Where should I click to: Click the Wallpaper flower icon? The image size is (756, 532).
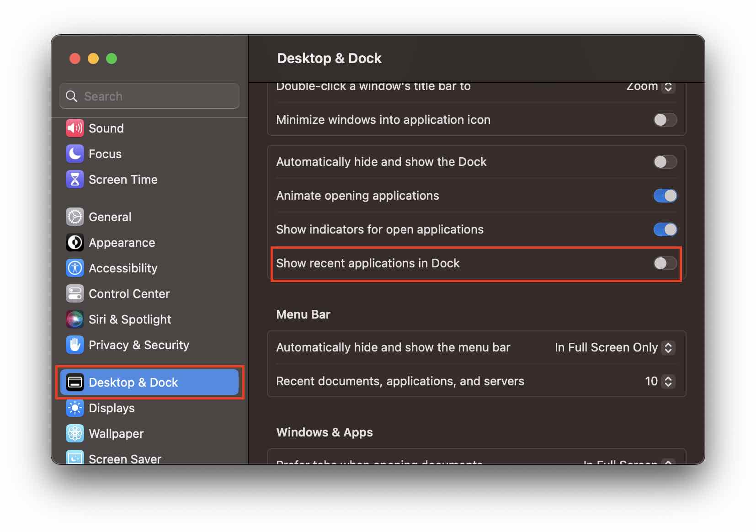pyautogui.click(x=75, y=434)
